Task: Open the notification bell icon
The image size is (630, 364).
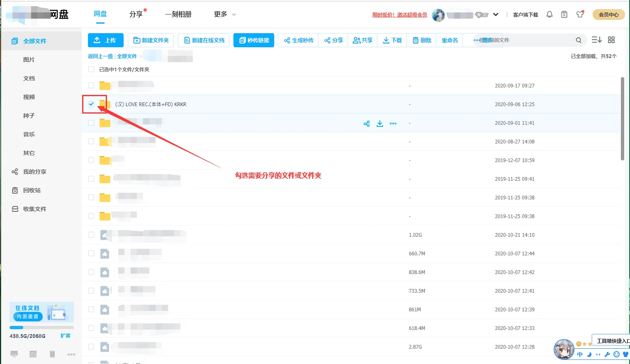Action: point(549,14)
